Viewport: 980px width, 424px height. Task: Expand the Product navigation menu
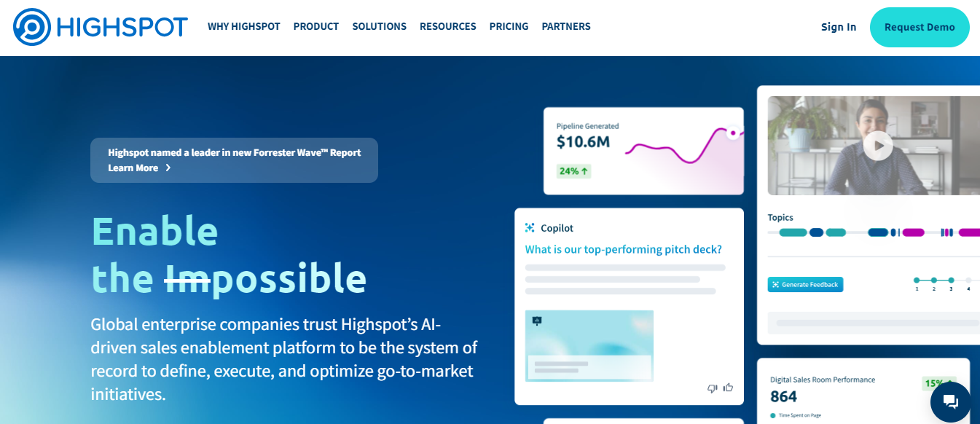point(315,27)
